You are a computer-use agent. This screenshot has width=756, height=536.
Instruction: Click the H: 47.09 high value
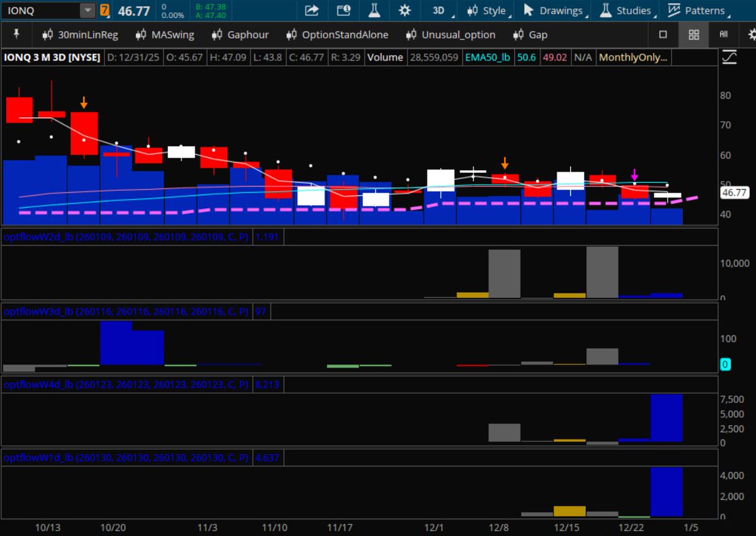[229, 57]
